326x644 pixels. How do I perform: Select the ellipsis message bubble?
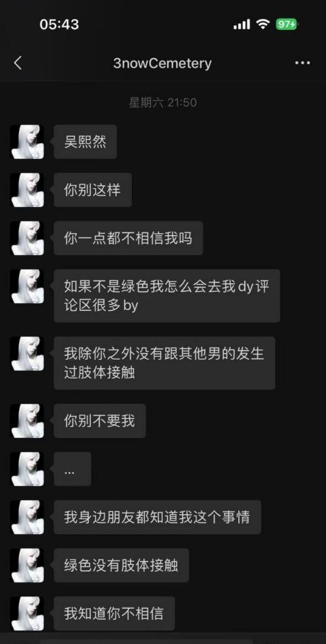tap(72, 469)
